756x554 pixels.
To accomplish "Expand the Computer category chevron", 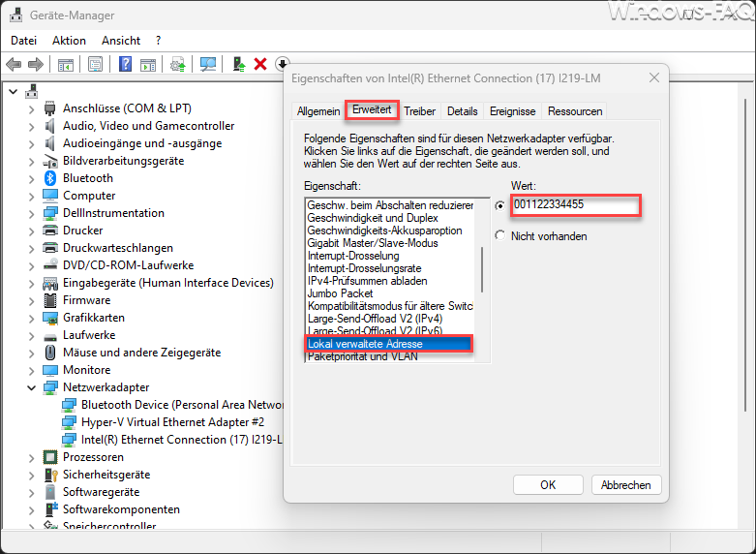I will click(x=31, y=197).
